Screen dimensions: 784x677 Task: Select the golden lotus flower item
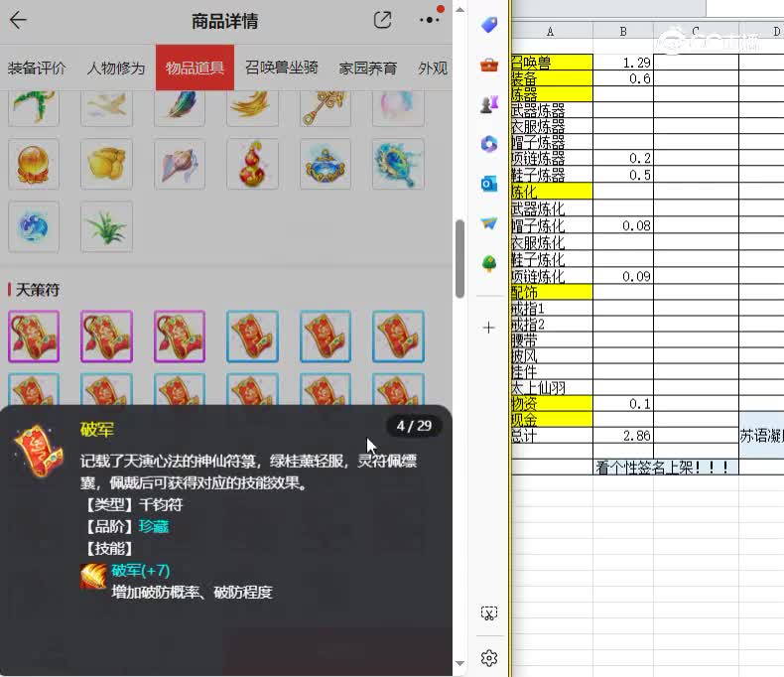pos(106,165)
